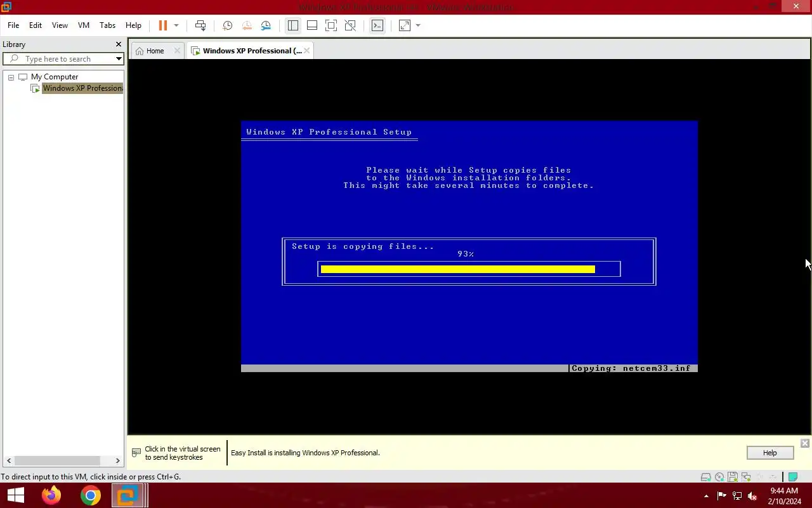
Task: Click the VMware Workstation taskbar icon
Action: tap(128, 495)
